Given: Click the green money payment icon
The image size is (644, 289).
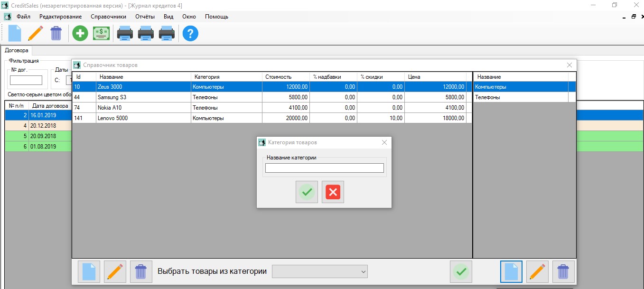Looking at the screenshot, I should click(101, 34).
